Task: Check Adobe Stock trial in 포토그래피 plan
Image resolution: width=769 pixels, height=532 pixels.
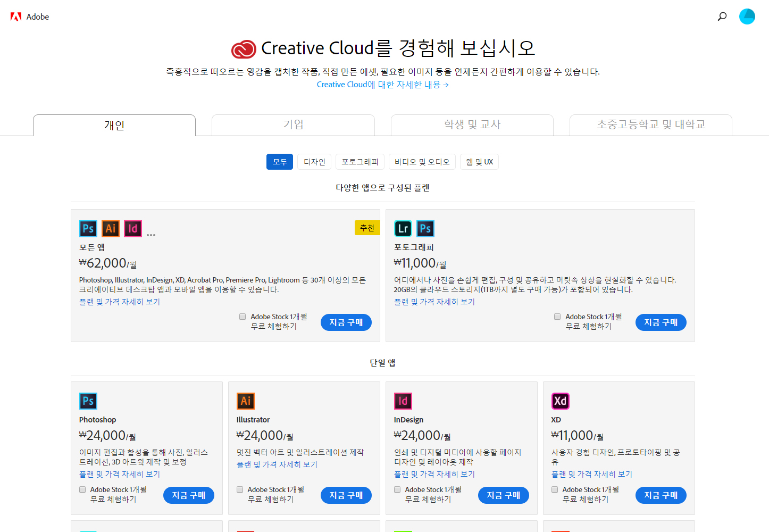Action: [x=557, y=317]
